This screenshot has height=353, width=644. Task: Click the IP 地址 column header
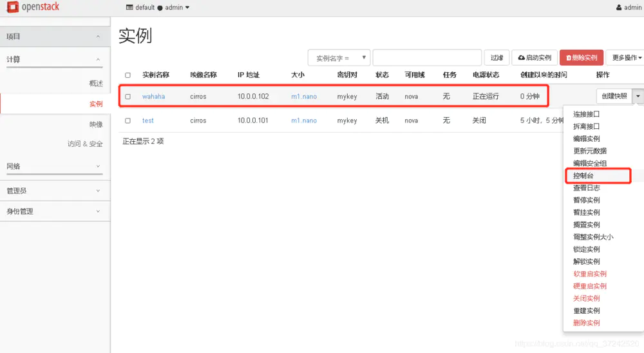(249, 75)
